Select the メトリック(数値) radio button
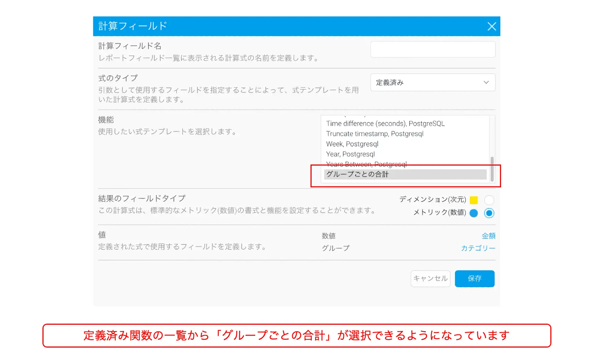Image resolution: width=591 pixels, height=364 pixels. click(489, 213)
